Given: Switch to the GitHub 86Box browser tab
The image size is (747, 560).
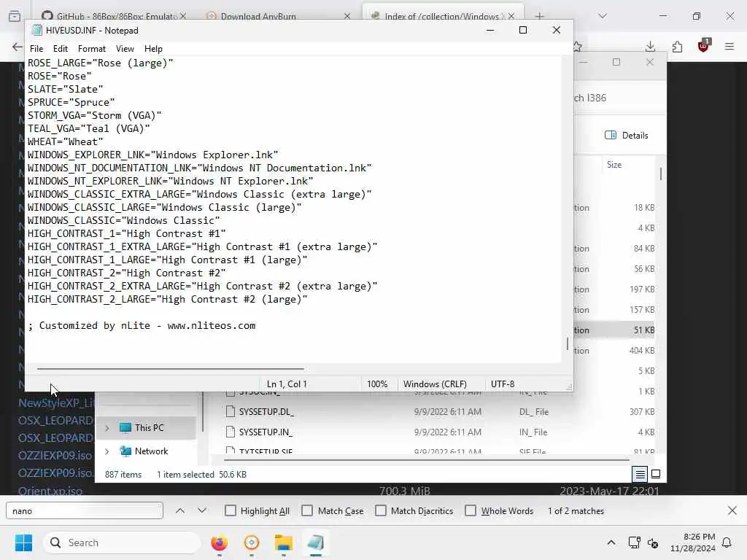Looking at the screenshot, I should click(117, 16).
